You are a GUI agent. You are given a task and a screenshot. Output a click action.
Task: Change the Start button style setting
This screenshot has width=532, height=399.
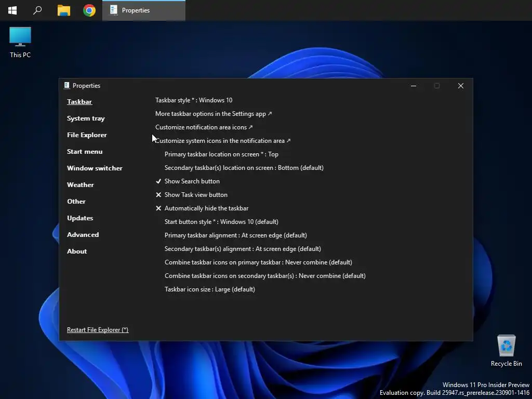coord(221,221)
